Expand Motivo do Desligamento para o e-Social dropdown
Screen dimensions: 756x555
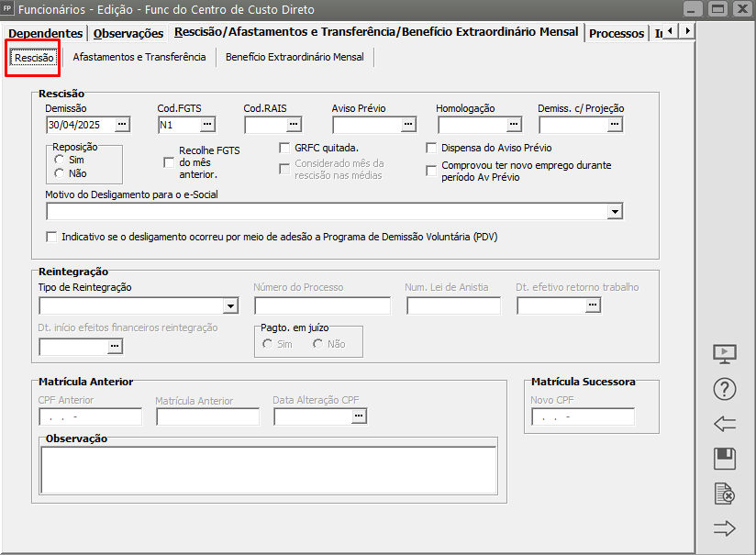pyautogui.click(x=615, y=212)
